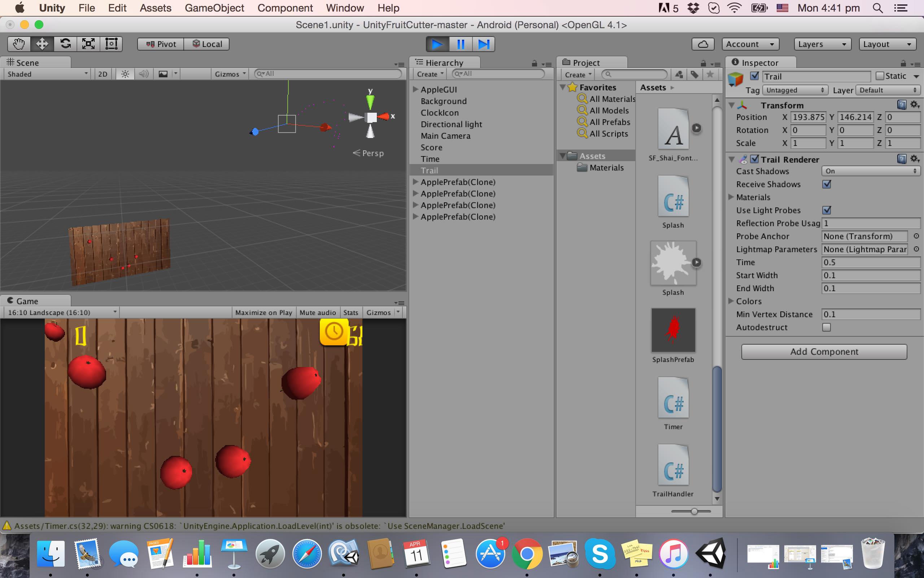924x578 pixels.
Task: Toggle the Static checkbox
Action: coord(880,76)
